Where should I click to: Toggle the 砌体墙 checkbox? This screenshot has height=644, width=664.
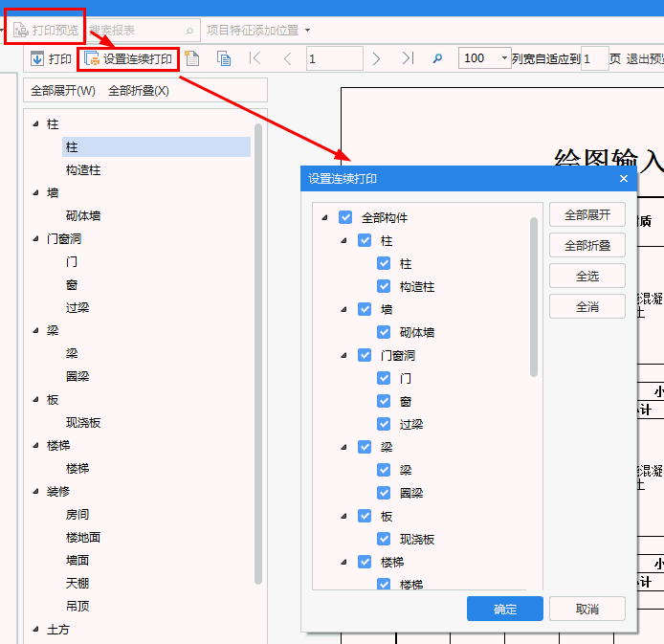[384, 333]
